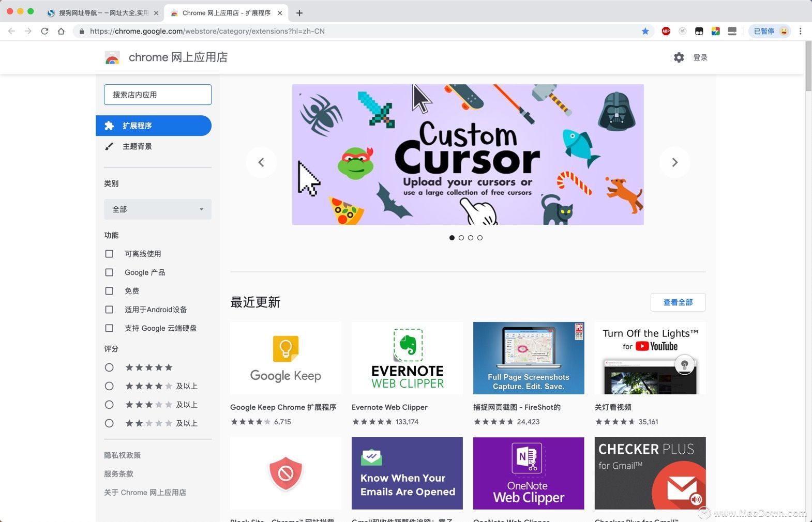812x522 pixels.
Task: Click the dark monitor extension icon
Action: 732,31
